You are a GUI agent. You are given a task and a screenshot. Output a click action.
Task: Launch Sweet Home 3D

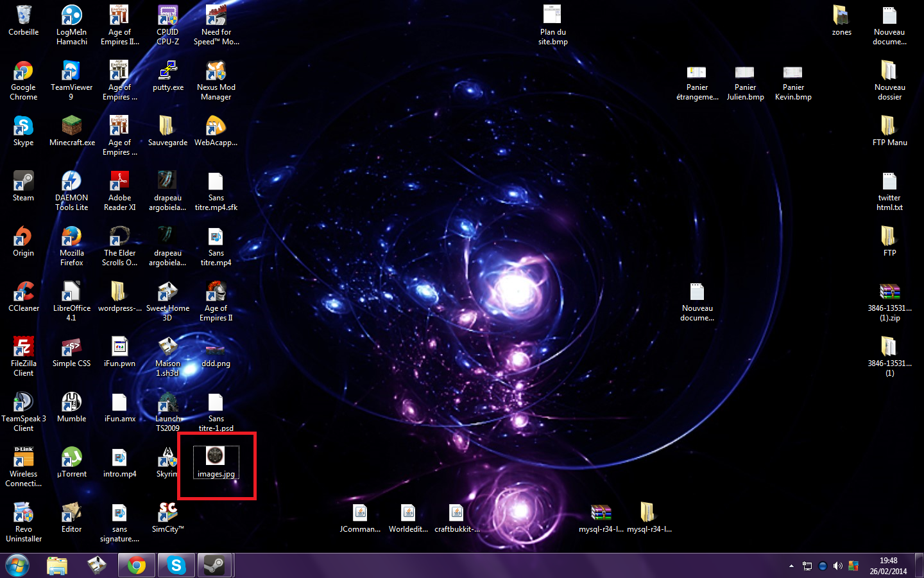pyautogui.click(x=167, y=301)
